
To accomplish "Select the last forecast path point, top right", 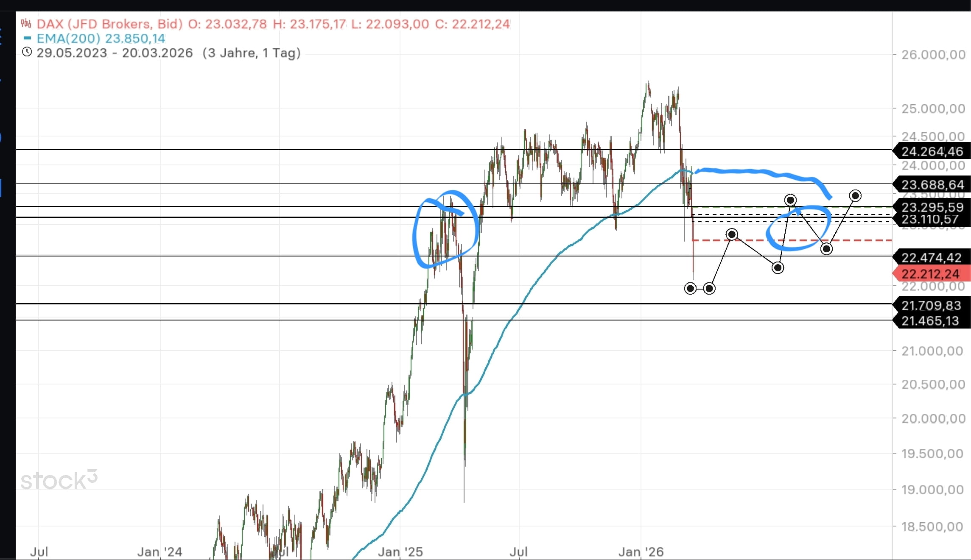I will [855, 195].
